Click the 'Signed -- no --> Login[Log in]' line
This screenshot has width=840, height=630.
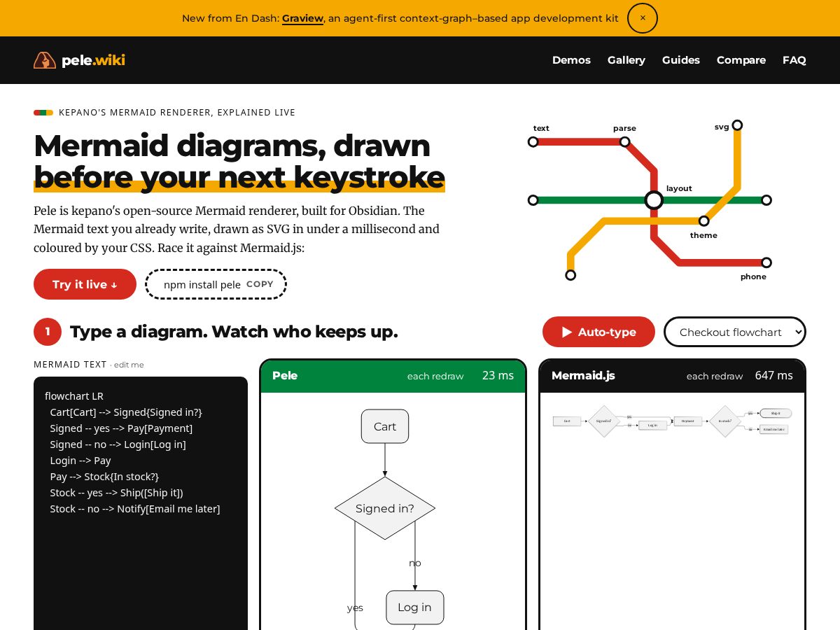118,444
